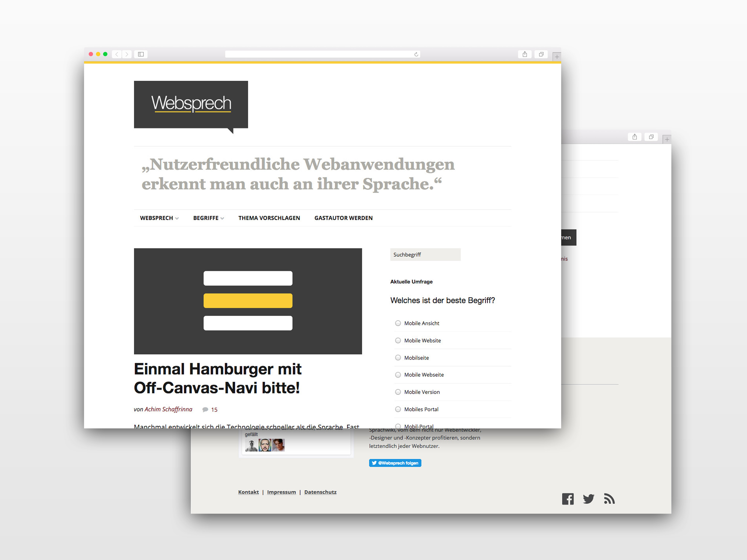
Task: Open Share menu in front browser window
Action: [525, 54]
